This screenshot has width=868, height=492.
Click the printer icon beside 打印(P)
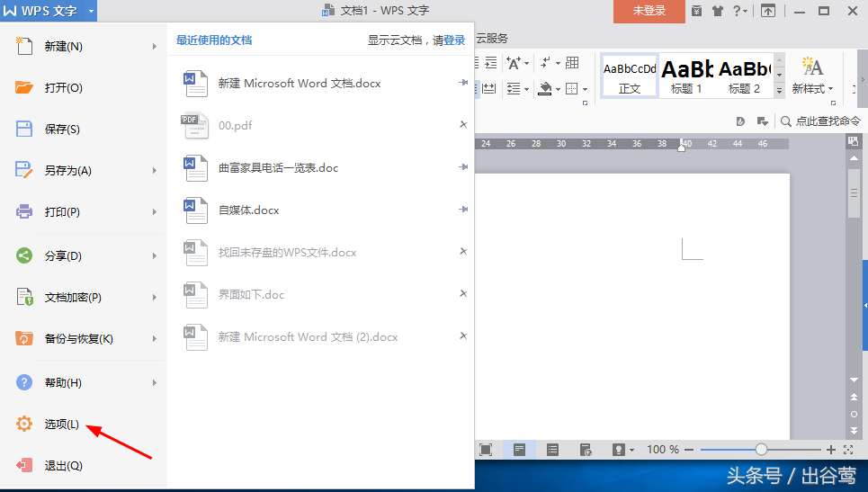tap(23, 211)
